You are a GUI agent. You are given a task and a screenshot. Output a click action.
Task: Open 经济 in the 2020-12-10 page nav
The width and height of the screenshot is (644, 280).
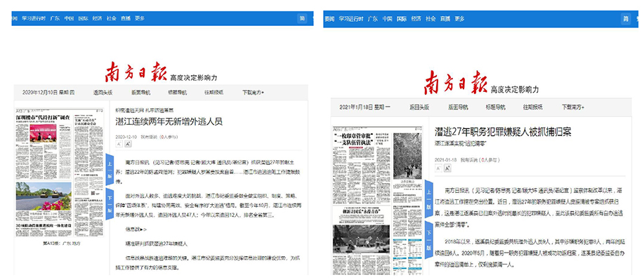tap(98, 18)
